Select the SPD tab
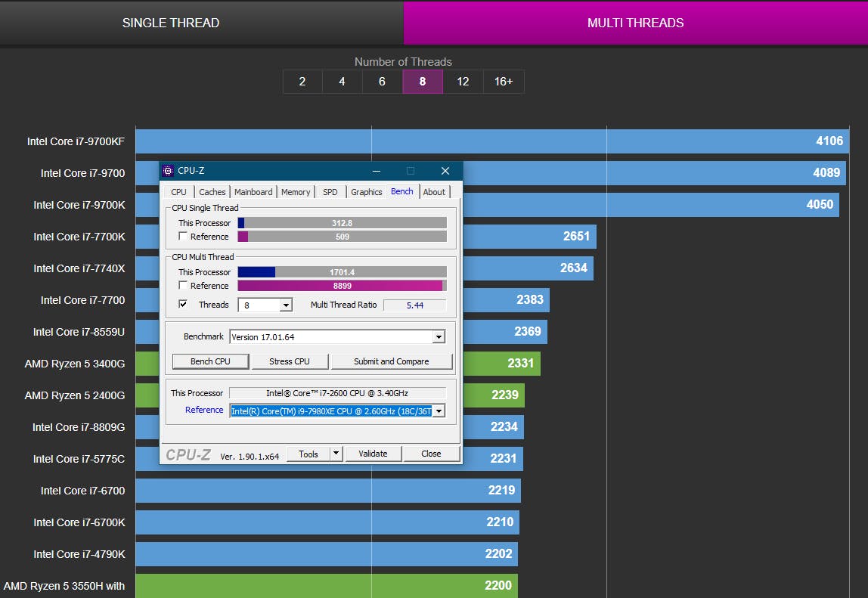 330,191
